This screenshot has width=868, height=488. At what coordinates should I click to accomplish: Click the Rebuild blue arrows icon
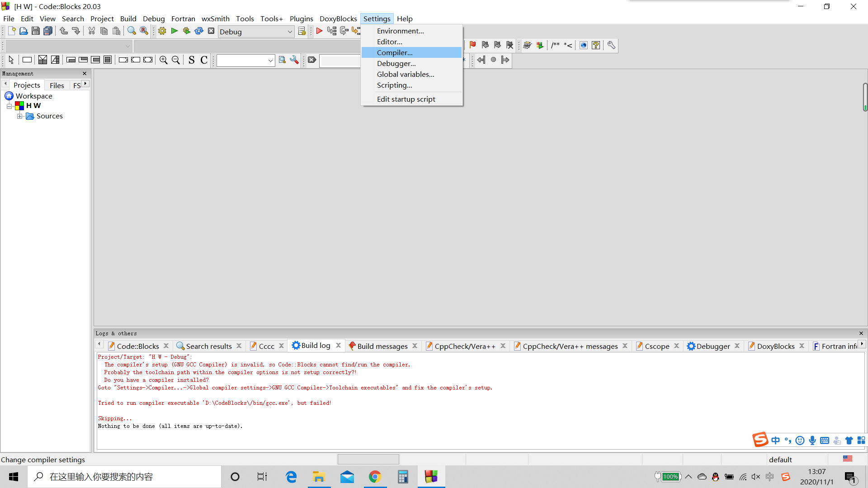[199, 31]
